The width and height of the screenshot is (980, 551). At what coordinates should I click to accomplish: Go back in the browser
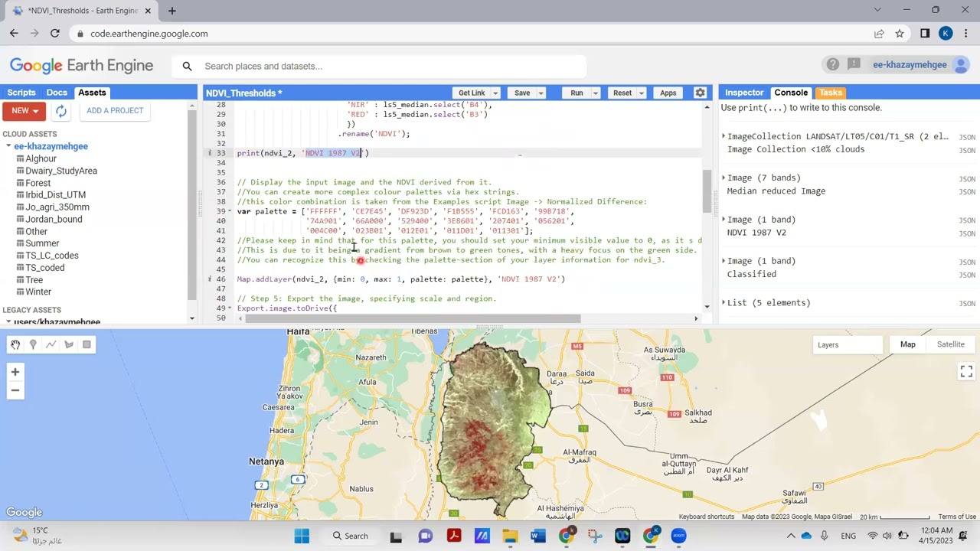14,34
